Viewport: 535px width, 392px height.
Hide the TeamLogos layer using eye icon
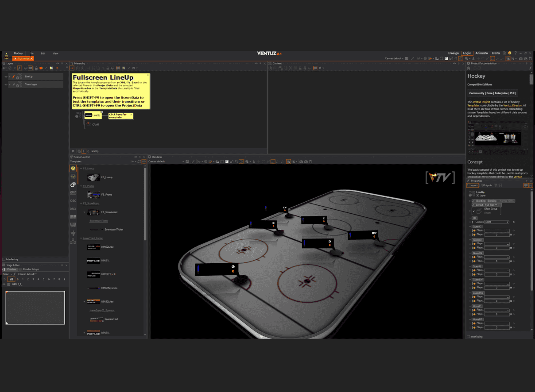click(6, 84)
